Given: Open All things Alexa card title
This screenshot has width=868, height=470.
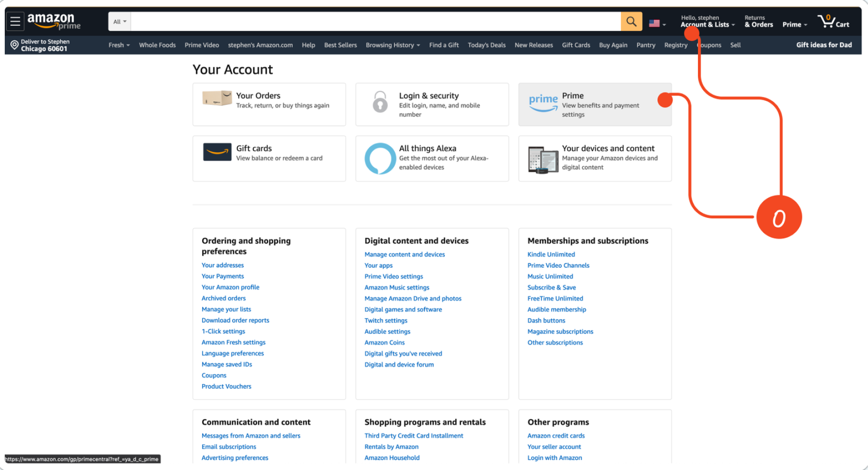Looking at the screenshot, I should click(427, 148).
